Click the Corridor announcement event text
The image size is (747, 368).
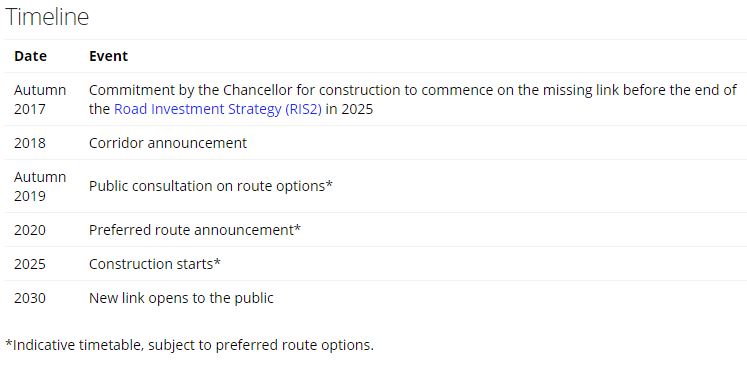pyautogui.click(x=168, y=143)
